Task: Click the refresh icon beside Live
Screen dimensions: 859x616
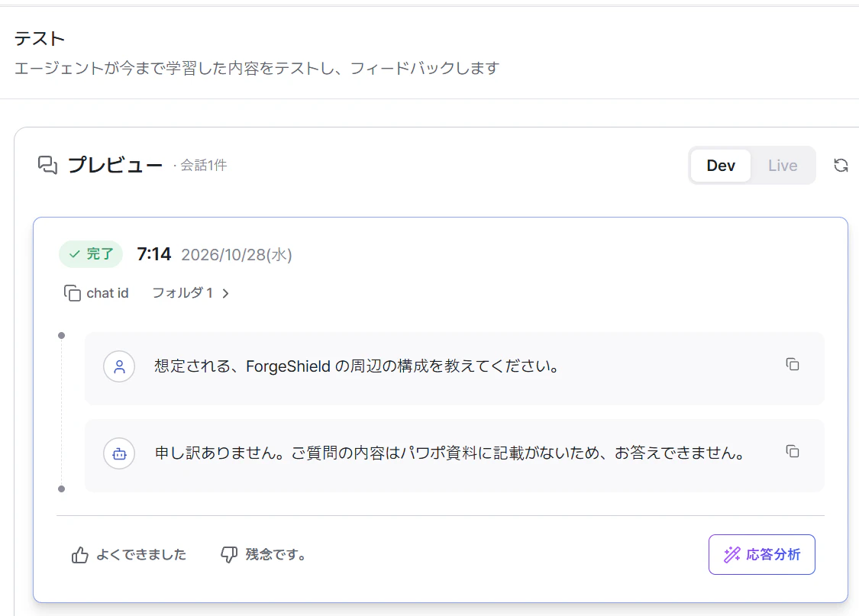Action: (x=841, y=166)
